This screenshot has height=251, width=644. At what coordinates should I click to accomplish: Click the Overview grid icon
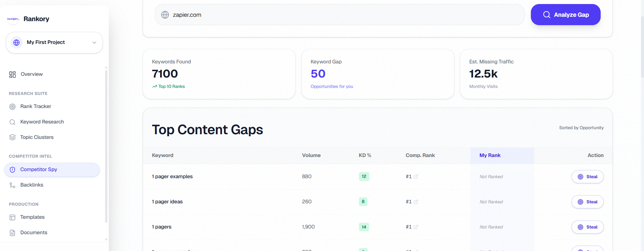click(x=12, y=74)
